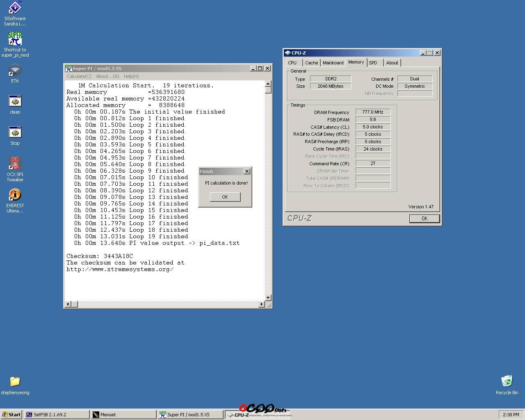Viewport: 525px width, 420px height.
Task: Open the SiSoftware Sandra desktop icon
Action: (x=15, y=8)
